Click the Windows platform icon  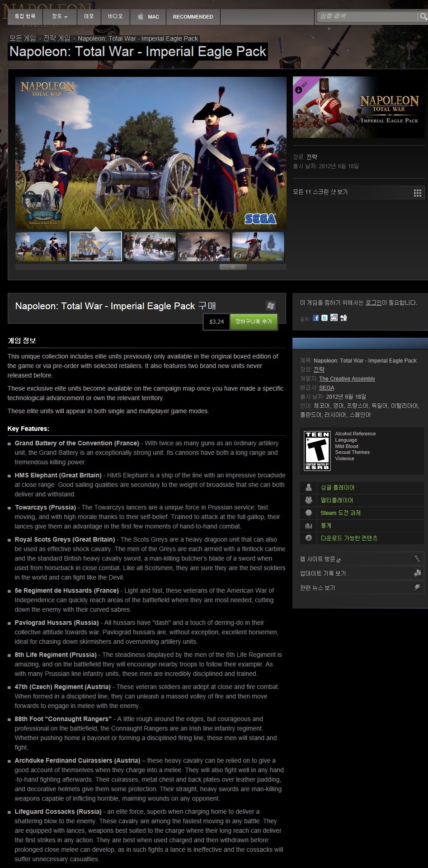click(x=271, y=306)
